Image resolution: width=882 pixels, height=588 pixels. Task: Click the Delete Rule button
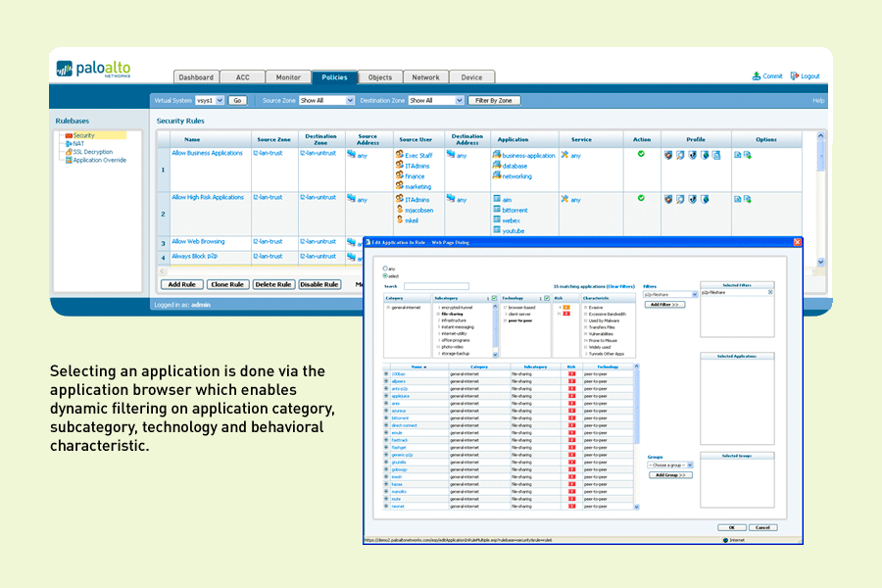pyautogui.click(x=273, y=285)
